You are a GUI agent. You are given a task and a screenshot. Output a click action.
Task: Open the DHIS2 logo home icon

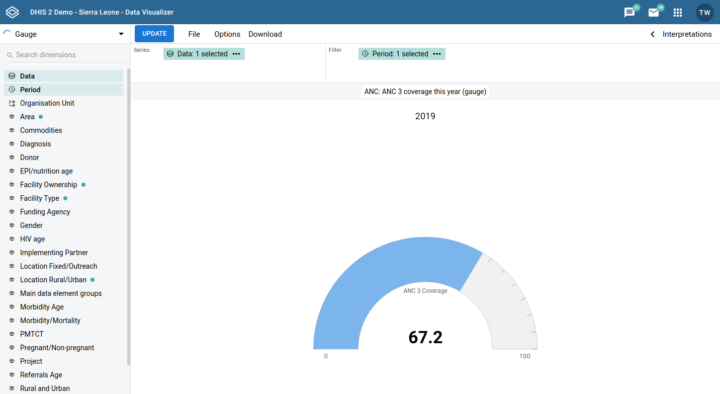(x=12, y=12)
